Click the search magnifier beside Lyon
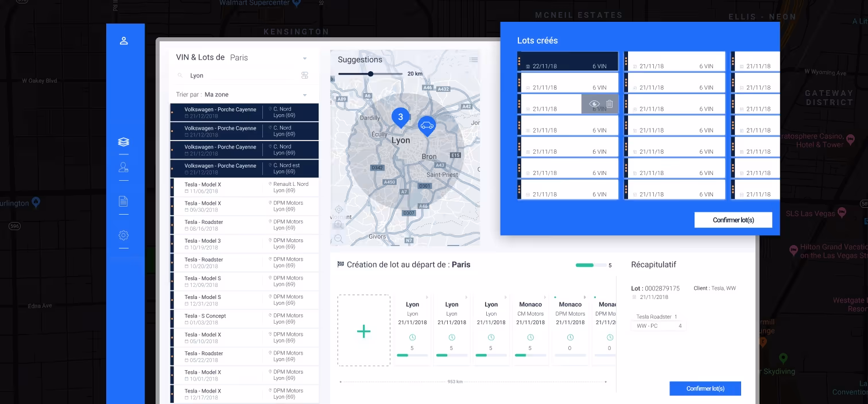868x404 pixels. click(x=180, y=76)
